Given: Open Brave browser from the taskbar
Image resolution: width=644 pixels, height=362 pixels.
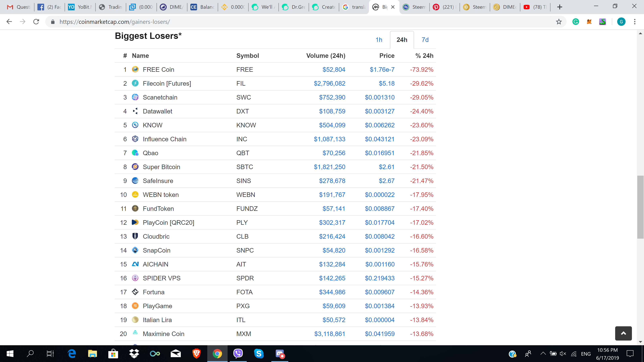Looking at the screenshot, I should 197,353.
